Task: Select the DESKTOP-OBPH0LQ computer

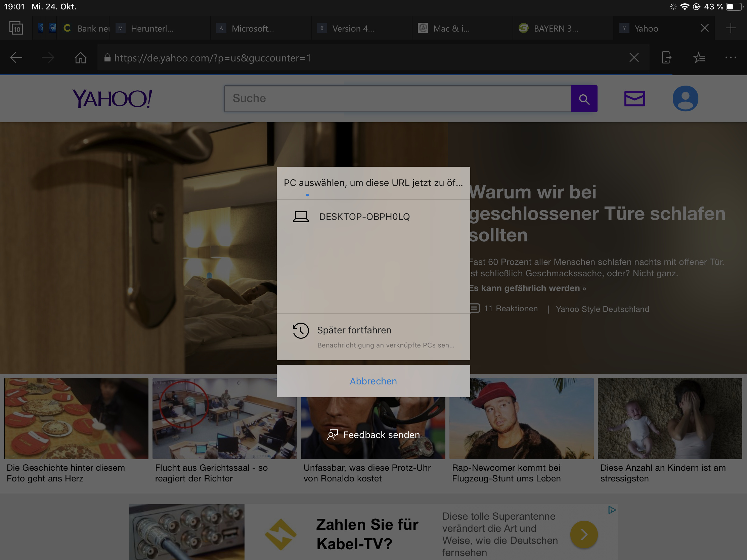Action: click(364, 217)
